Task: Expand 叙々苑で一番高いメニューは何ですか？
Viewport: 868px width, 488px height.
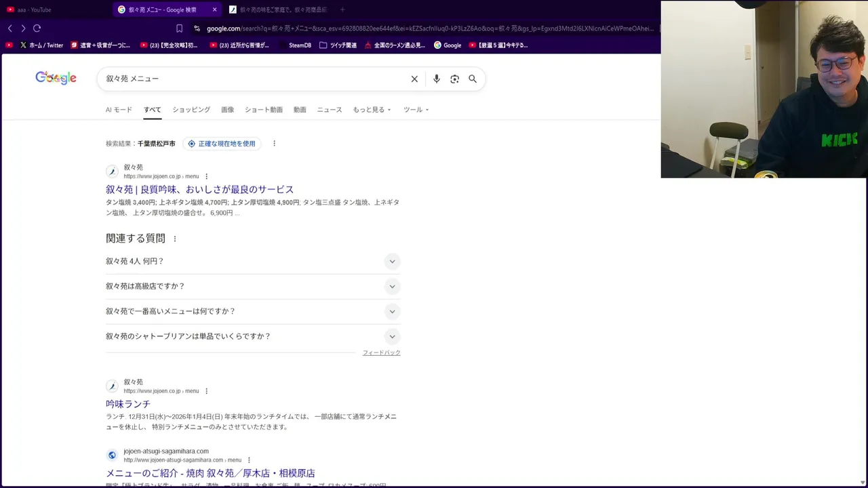Action: [x=253, y=312]
